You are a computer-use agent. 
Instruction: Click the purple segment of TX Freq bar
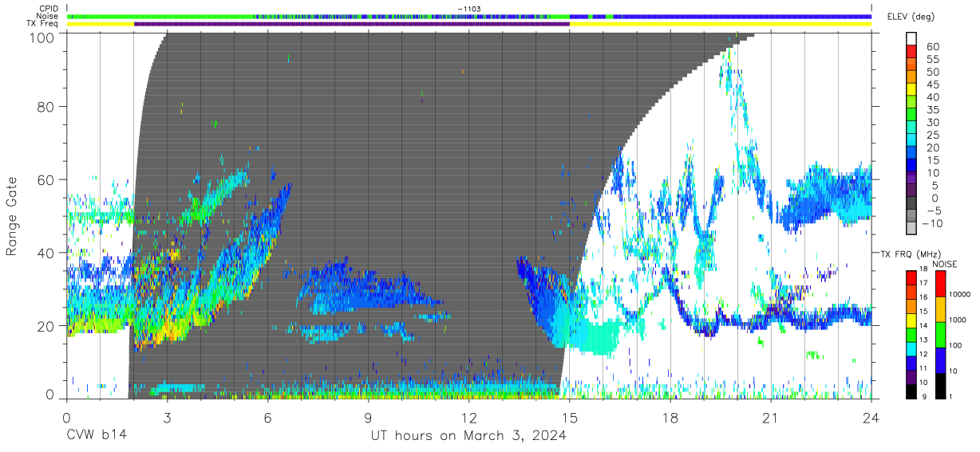[352, 24]
